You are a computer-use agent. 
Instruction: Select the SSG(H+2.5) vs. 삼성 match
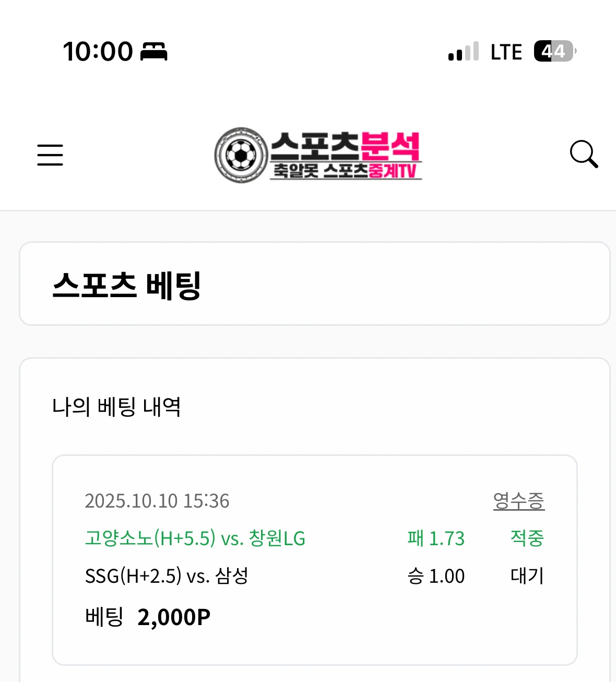pyautogui.click(x=167, y=576)
